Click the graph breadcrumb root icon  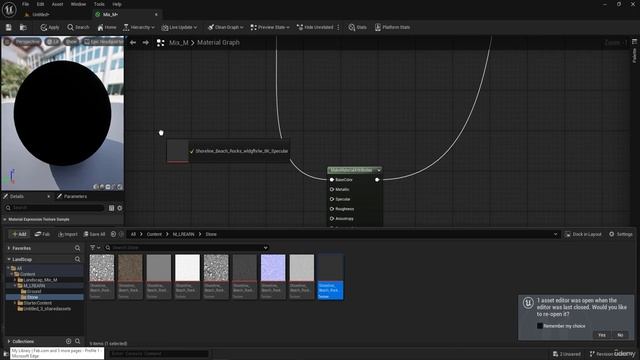pyautogui.click(x=160, y=42)
